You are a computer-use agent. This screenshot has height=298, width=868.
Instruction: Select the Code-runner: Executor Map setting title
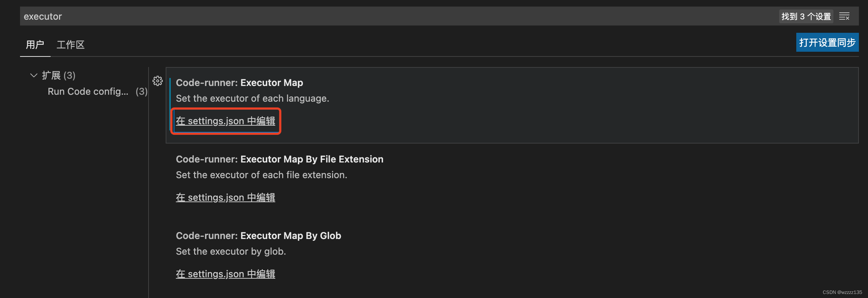(239, 83)
